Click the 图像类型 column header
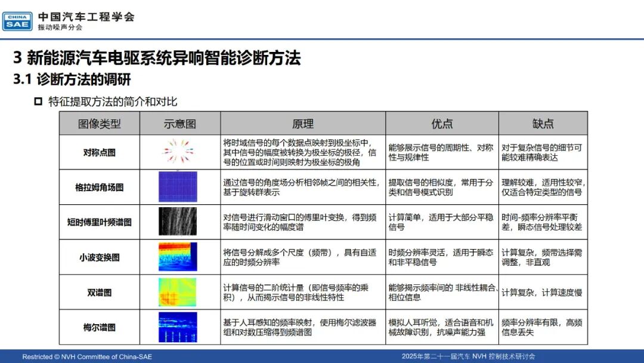Image resolution: width=644 pixels, height=363 pixels. (x=99, y=124)
